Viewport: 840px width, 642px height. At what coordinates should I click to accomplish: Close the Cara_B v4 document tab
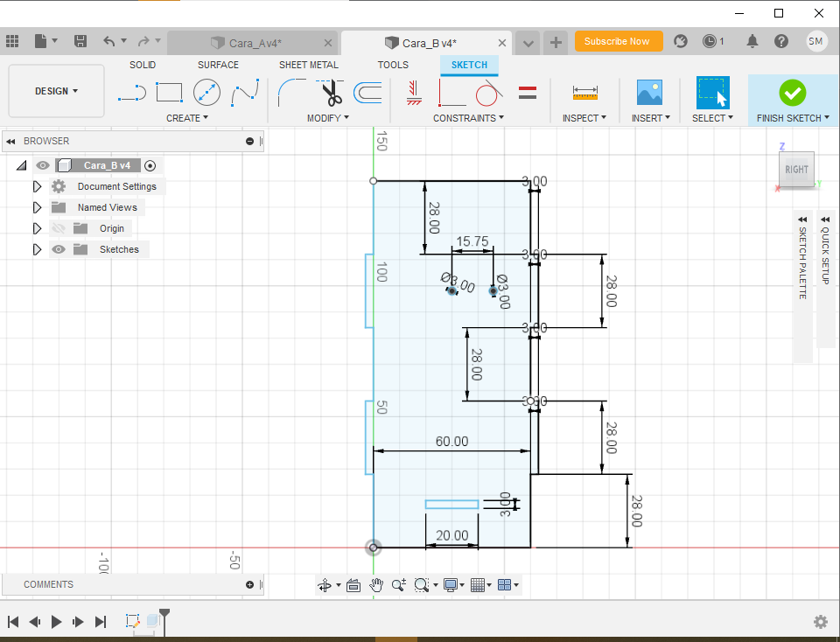(502, 43)
